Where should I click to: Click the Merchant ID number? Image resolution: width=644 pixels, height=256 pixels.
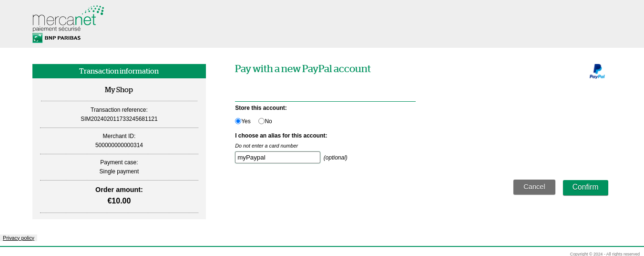coord(119,145)
